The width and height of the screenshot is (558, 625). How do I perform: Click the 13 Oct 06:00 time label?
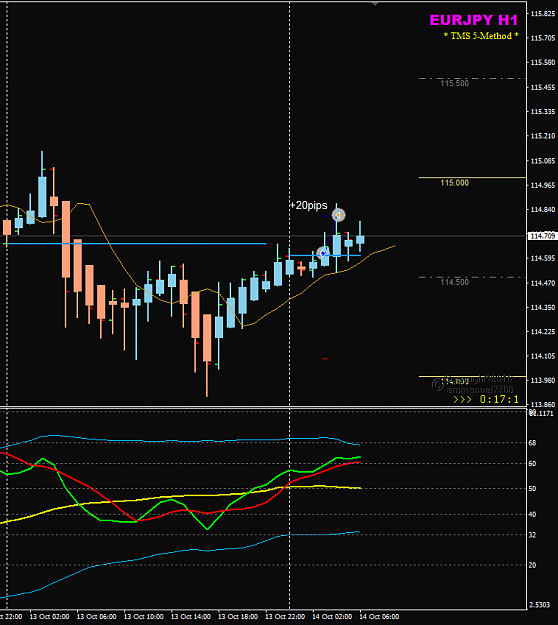pyautogui.click(x=96, y=617)
